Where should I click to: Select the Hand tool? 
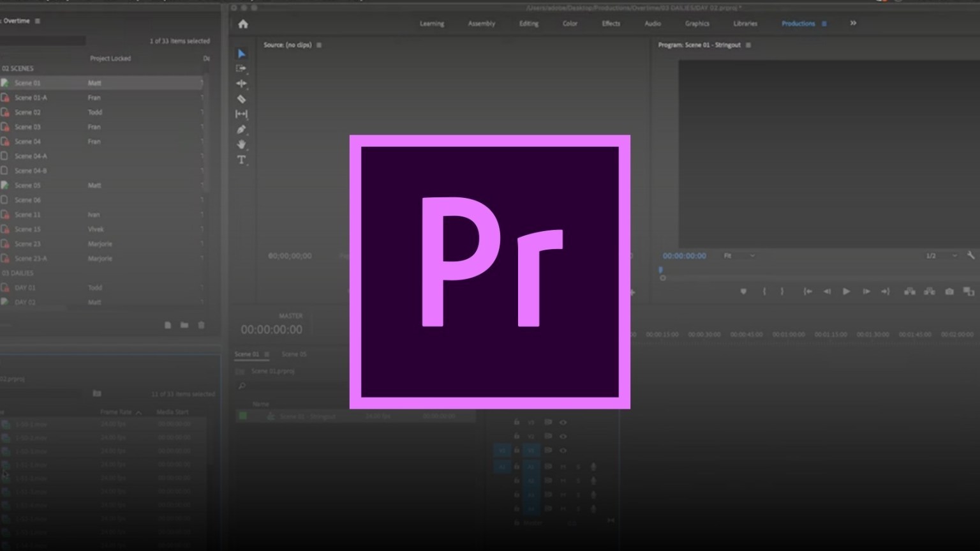click(x=241, y=144)
